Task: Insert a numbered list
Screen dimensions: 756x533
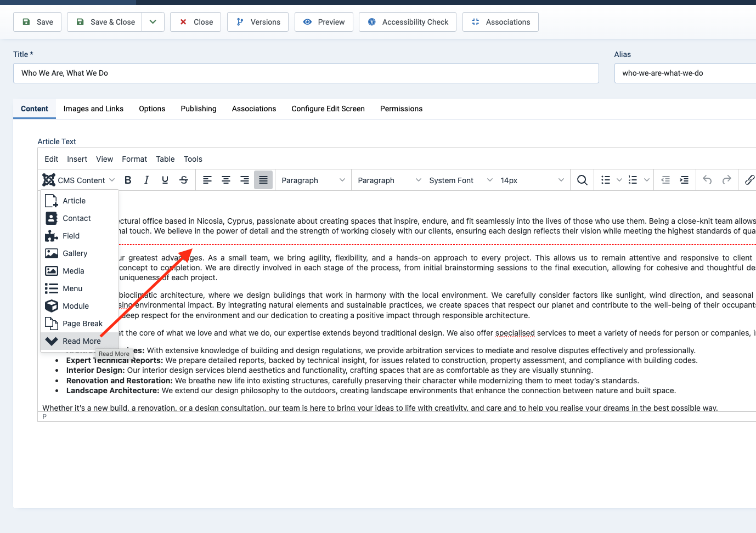Action: pos(633,180)
